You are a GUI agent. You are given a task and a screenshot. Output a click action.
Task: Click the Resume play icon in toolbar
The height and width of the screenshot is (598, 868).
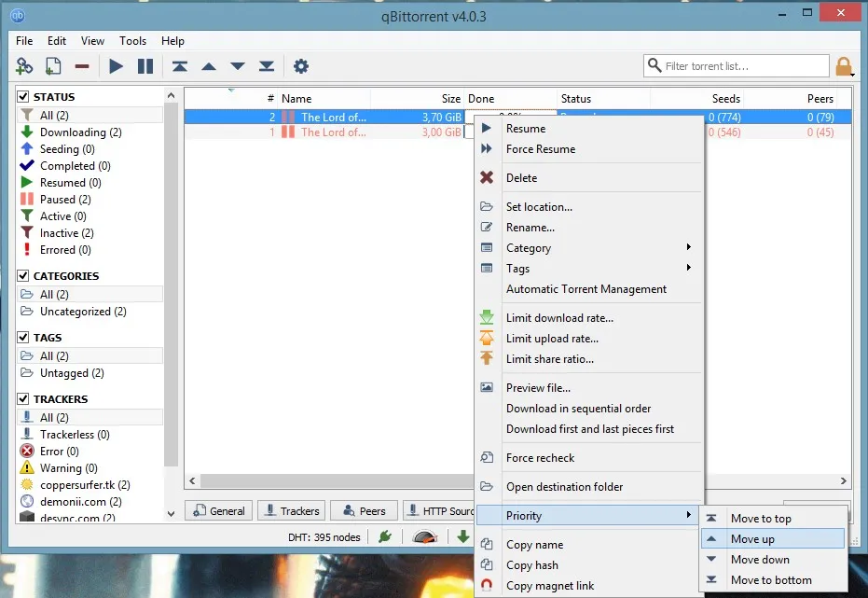[x=116, y=66]
